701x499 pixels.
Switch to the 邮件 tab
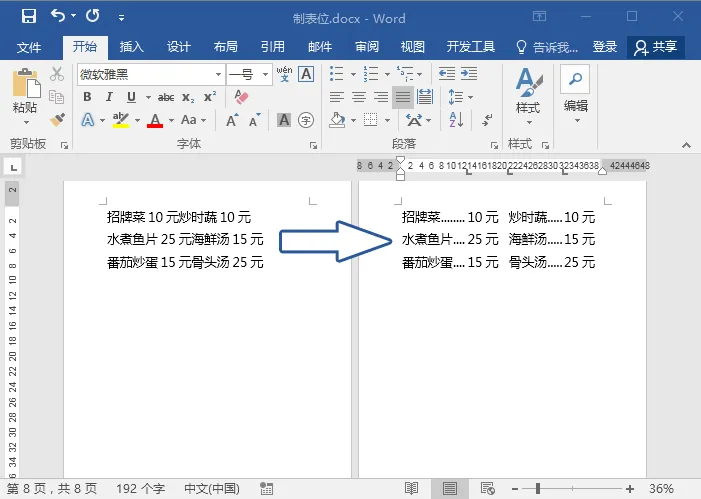coord(320,47)
